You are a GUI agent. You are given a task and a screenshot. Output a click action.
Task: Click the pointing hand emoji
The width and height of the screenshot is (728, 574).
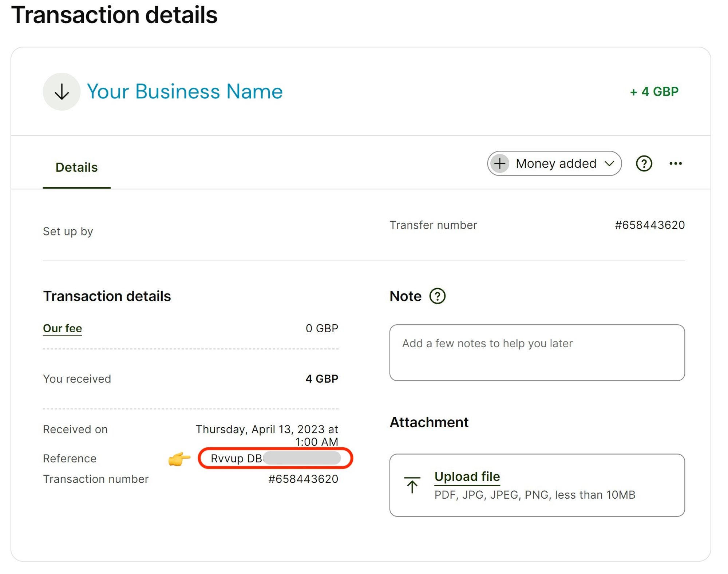click(x=179, y=459)
